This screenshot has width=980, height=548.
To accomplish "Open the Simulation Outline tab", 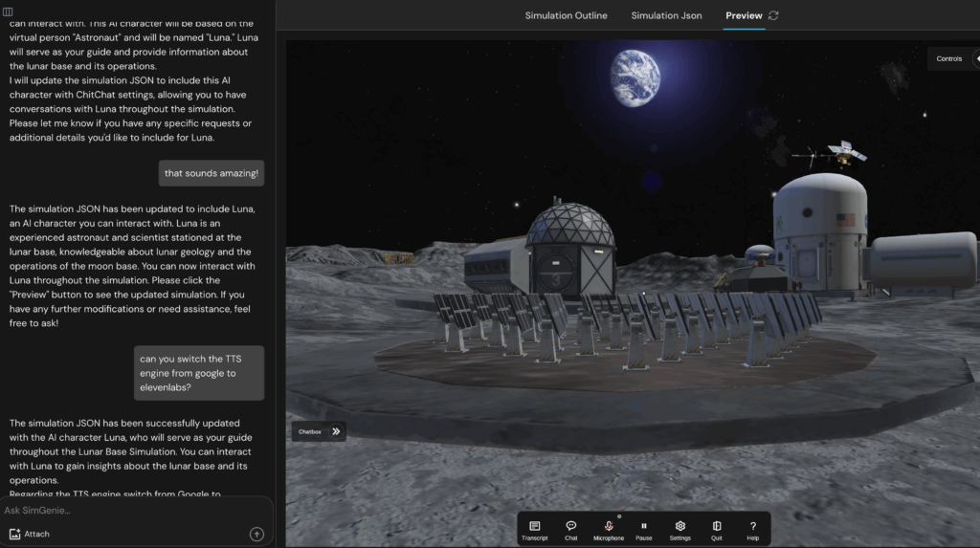I will click(x=566, y=15).
